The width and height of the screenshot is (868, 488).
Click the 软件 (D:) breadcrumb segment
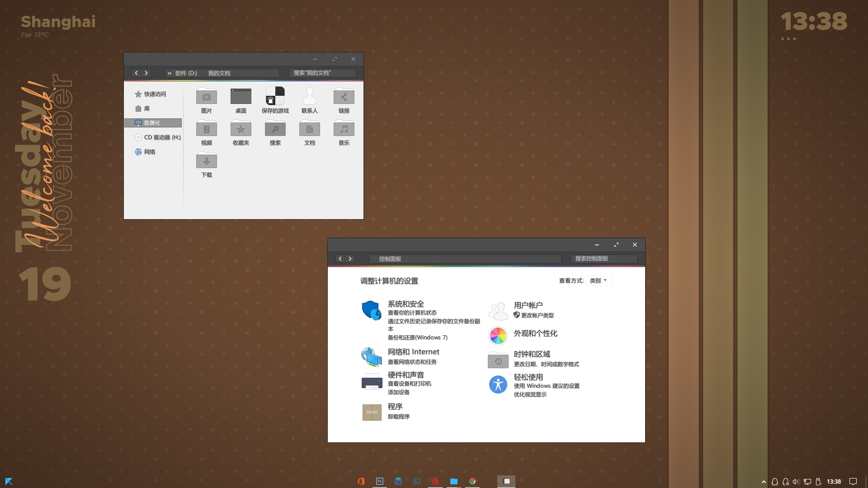click(x=186, y=73)
